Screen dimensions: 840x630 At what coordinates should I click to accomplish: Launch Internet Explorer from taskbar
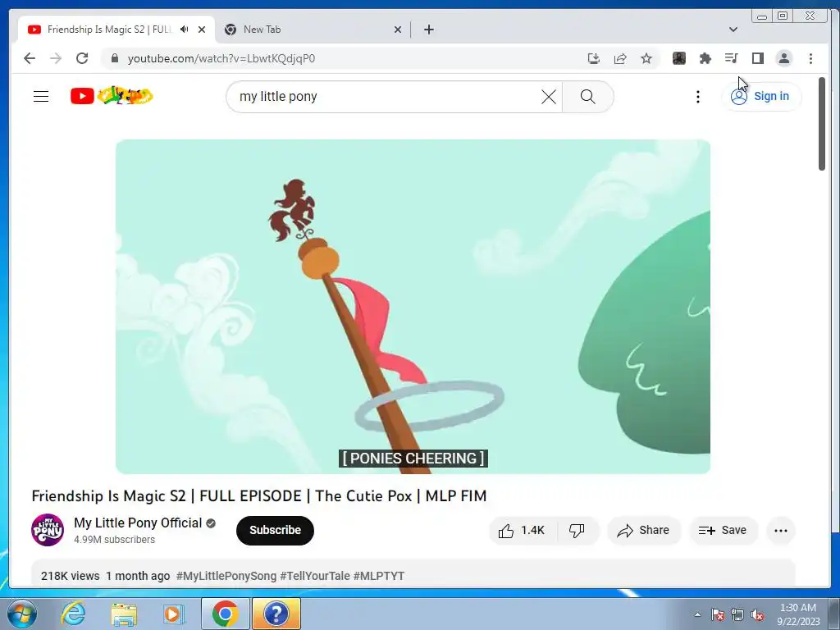(x=73, y=614)
